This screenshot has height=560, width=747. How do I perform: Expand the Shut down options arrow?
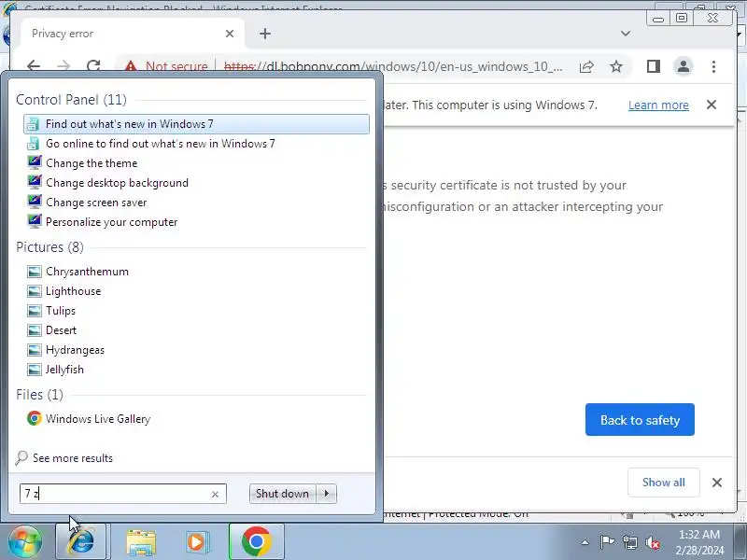[326, 494]
